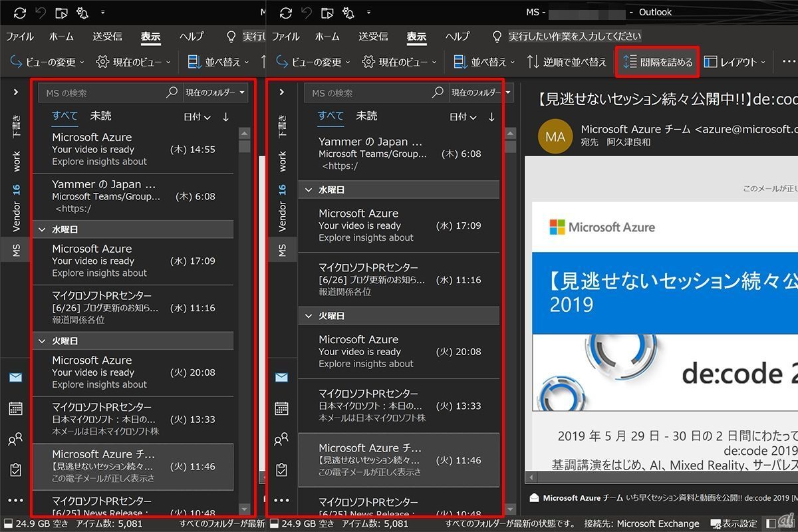
Task: Click the Mail envelope icon in right sidebar
Action: pyautogui.click(x=281, y=378)
